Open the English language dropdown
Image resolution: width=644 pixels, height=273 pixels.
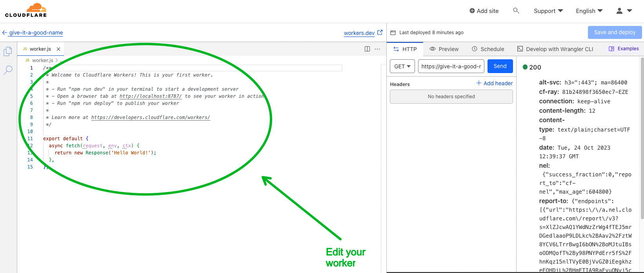tap(589, 11)
